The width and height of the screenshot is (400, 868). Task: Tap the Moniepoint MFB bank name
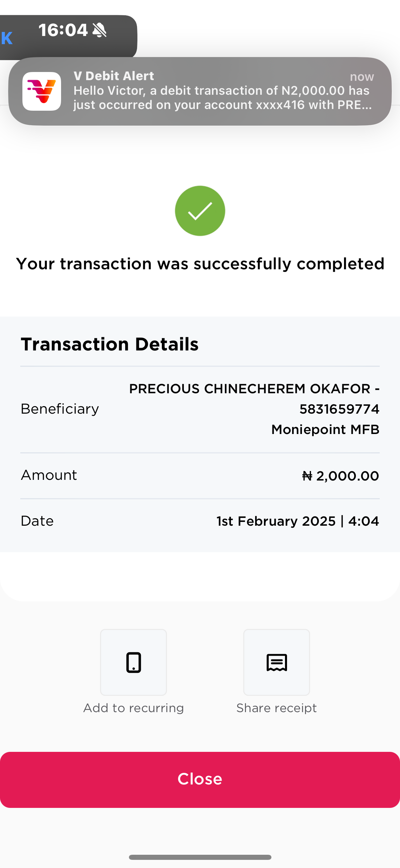tap(325, 430)
